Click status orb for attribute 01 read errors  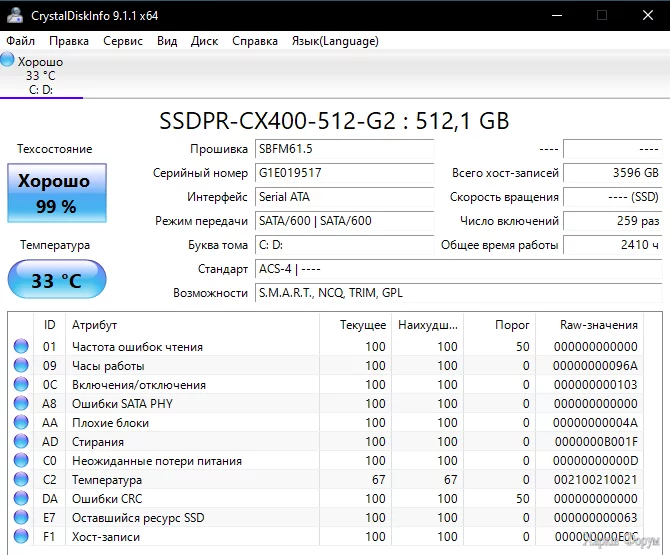click(21, 347)
